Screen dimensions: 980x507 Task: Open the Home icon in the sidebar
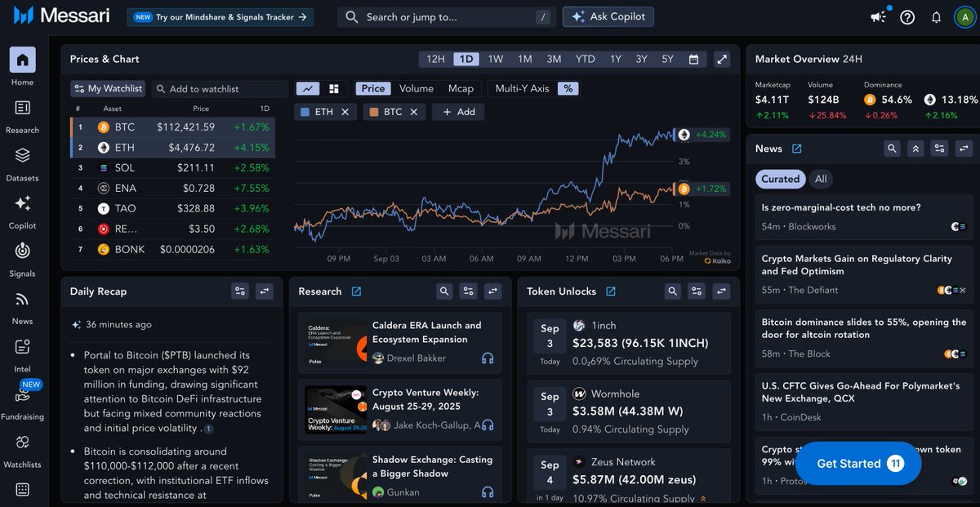(22, 60)
